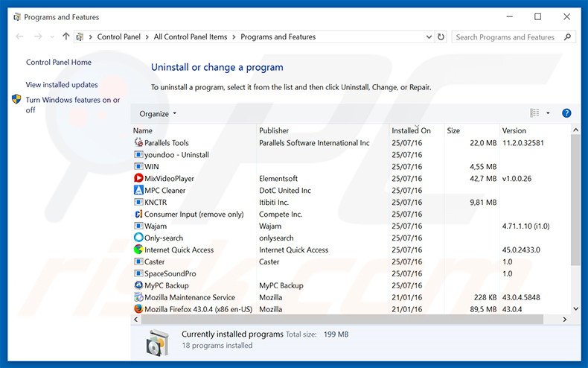Screen dimensions: 588x368
Task: Click the Wajam program icon
Action: click(138, 226)
